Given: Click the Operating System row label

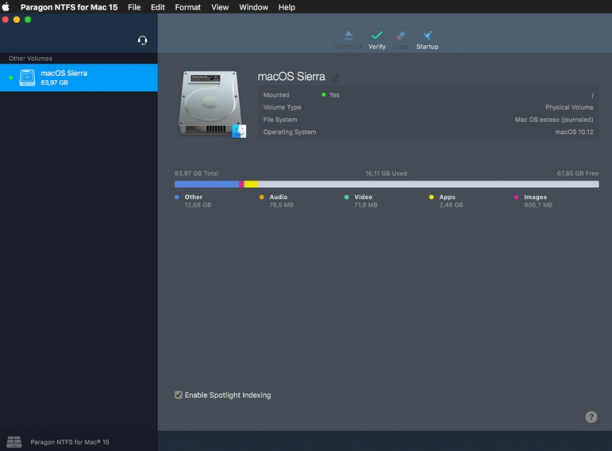Looking at the screenshot, I should (290, 132).
